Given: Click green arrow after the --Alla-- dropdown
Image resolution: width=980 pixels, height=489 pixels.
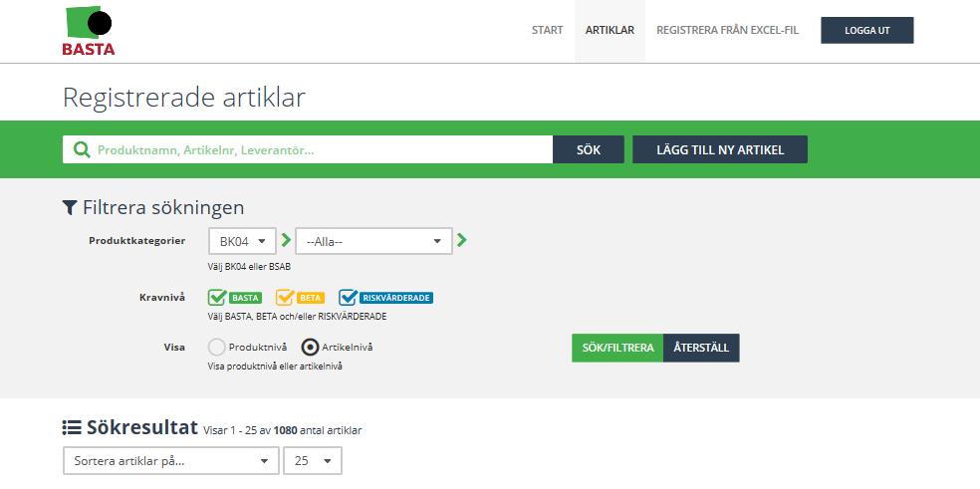Looking at the screenshot, I should tap(462, 240).
